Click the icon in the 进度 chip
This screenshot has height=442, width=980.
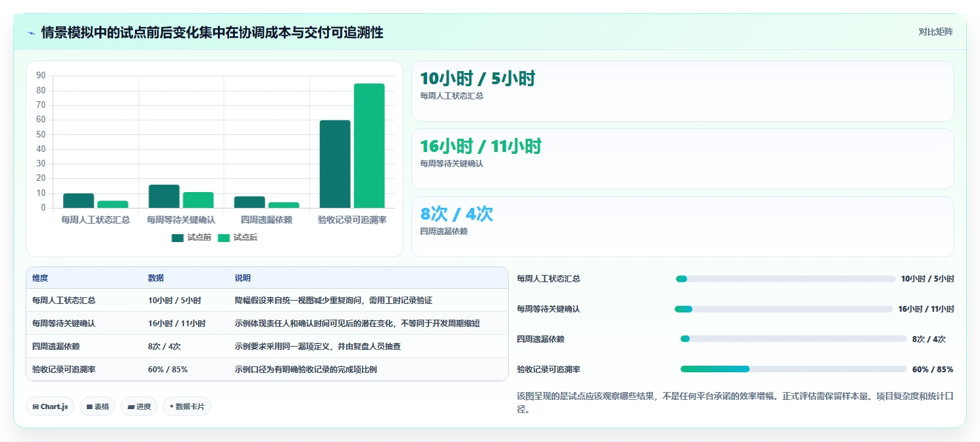click(x=131, y=407)
